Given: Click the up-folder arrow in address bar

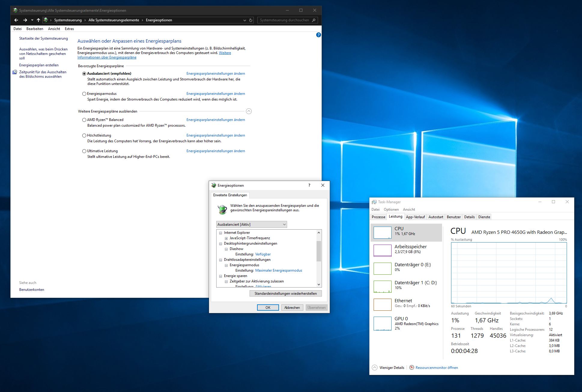Looking at the screenshot, I should point(38,20).
